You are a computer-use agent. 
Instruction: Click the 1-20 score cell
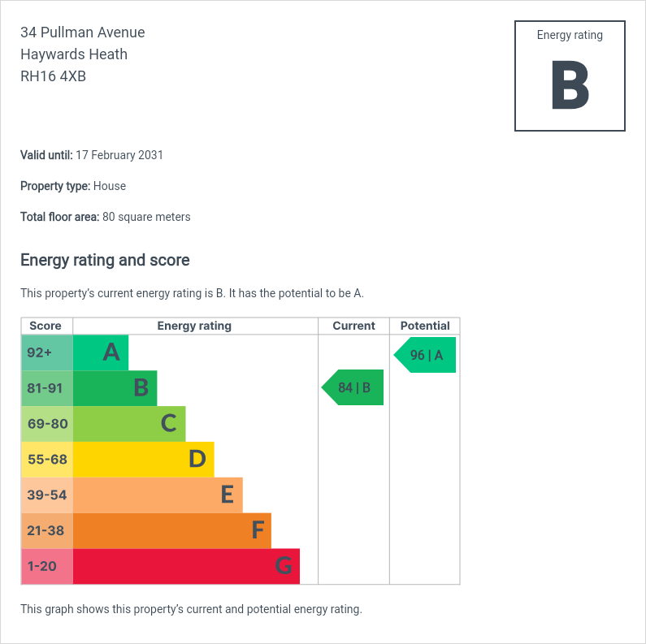point(47,566)
